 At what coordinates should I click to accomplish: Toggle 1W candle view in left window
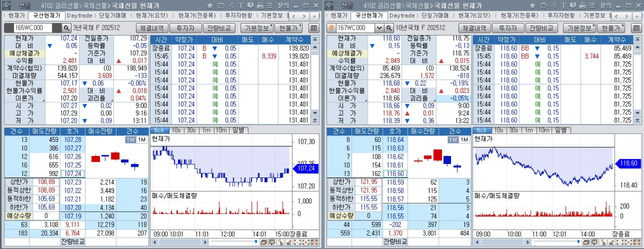pos(130,140)
